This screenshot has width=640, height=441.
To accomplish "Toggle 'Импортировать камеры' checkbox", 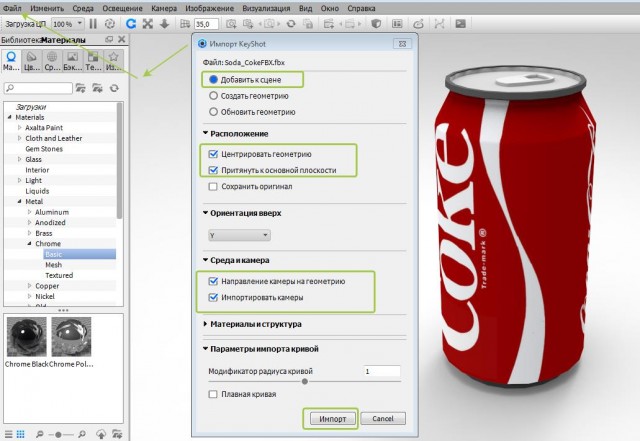I will coord(213,297).
